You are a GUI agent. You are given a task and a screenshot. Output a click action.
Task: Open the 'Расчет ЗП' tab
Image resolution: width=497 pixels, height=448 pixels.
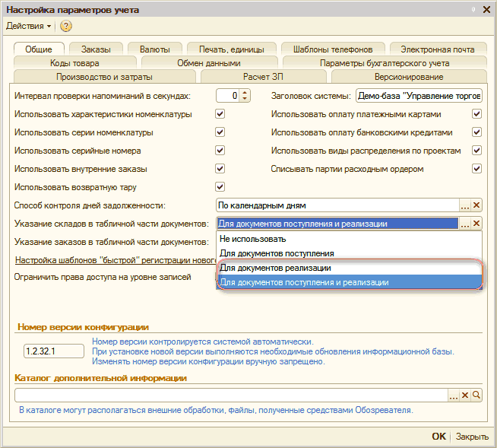263,77
